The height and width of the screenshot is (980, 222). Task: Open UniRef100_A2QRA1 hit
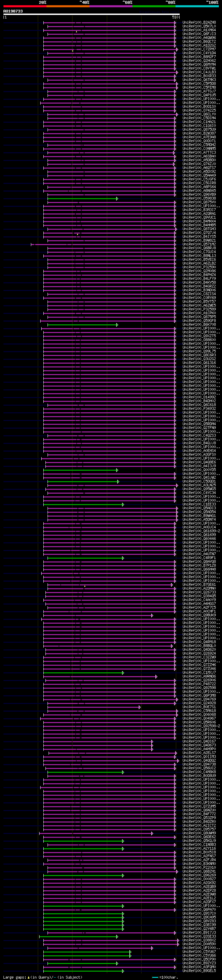(199, 213)
